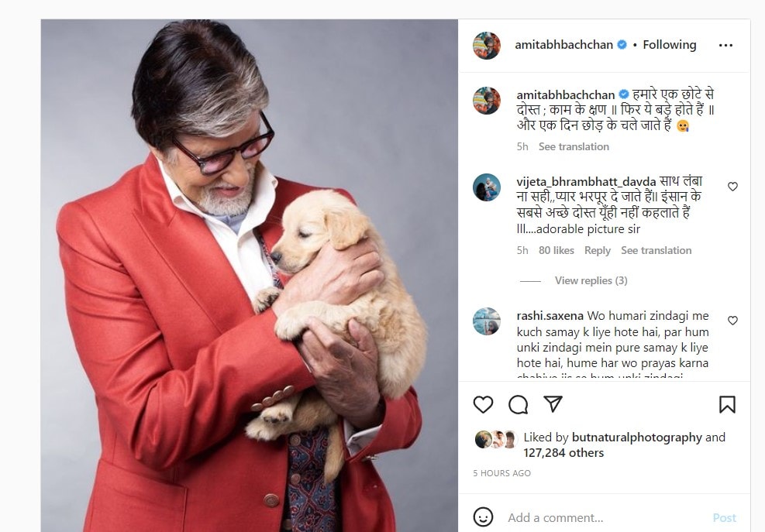Open the three-dot more options menu
This screenshot has width=765, height=532.
coord(725,45)
